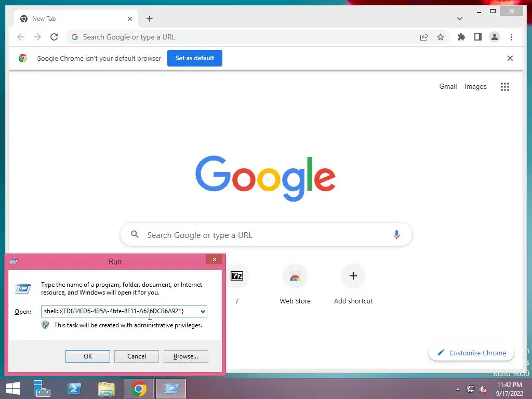Click Chrome's forward navigation arrow
The width and height of the screenshot is (532, 399).
[37, 37]
